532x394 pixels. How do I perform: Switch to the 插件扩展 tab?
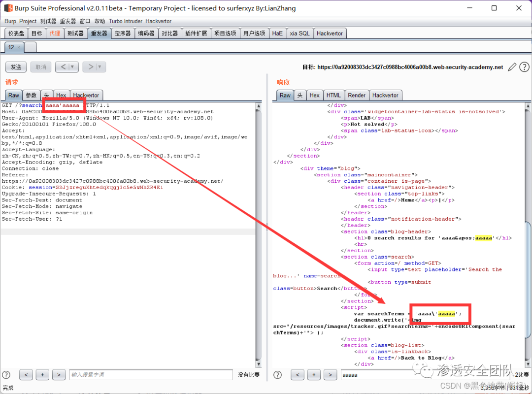pos(196,33)
